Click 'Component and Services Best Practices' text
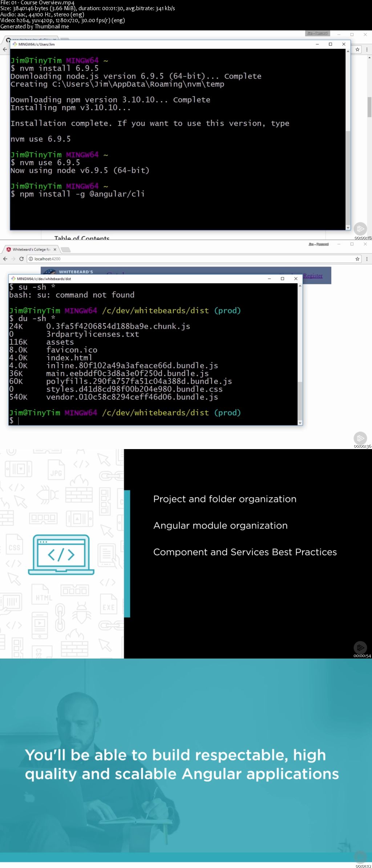This screenshot has height=868, width=372. (x=245, y=552)
